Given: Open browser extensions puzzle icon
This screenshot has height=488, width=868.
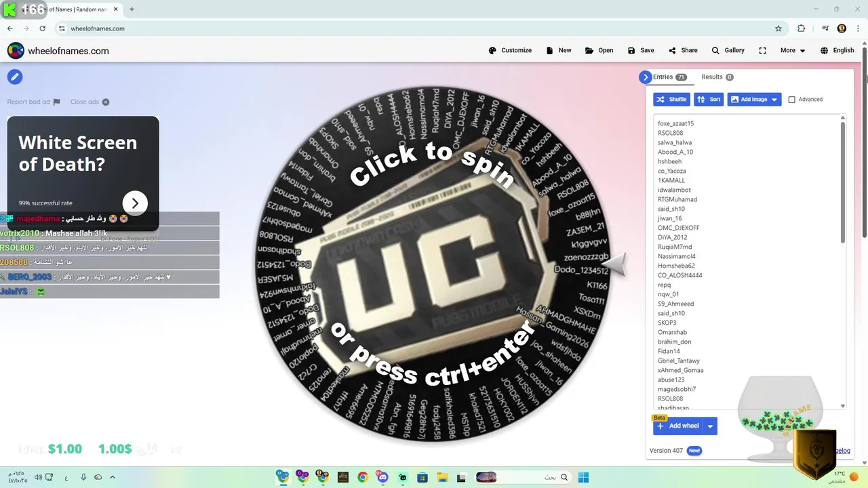Looking at the screenshot, I should 801,28.
